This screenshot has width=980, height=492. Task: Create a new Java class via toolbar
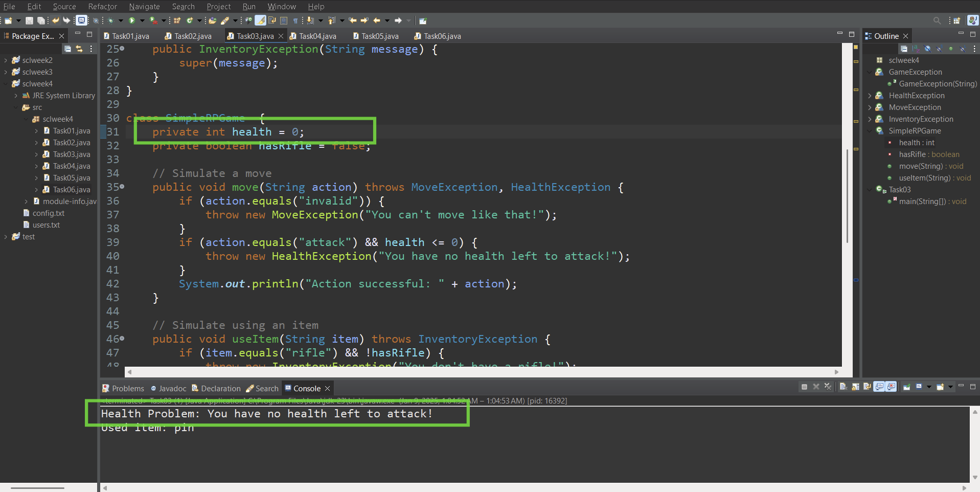click(x=190, y=20)
